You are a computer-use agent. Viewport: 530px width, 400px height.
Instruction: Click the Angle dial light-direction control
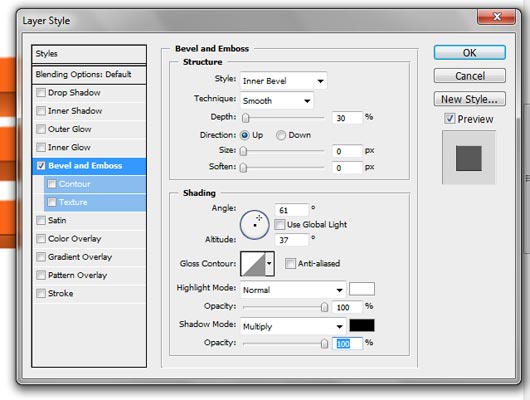click(x=255, y=225)
